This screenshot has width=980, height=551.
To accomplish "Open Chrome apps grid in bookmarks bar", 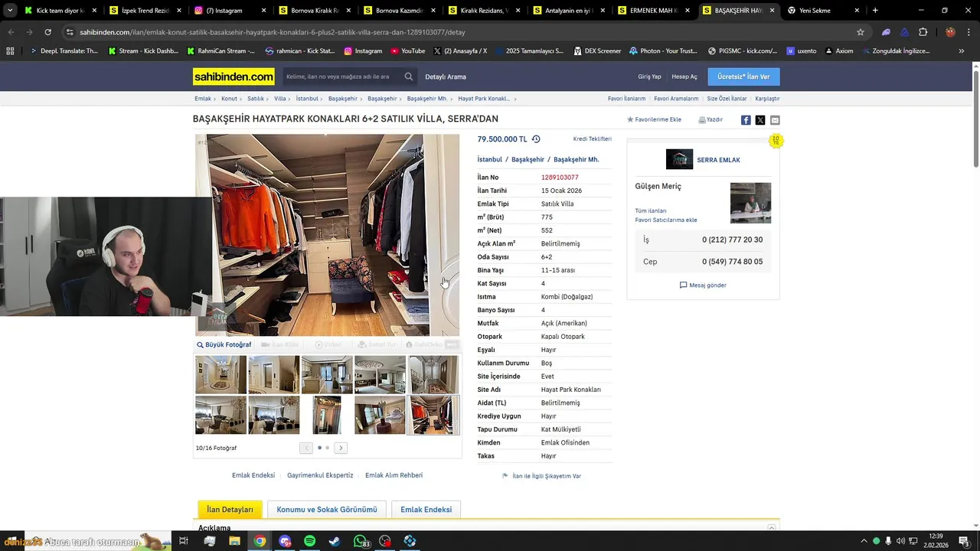I will pyautogui.click(x=10, y=51).
